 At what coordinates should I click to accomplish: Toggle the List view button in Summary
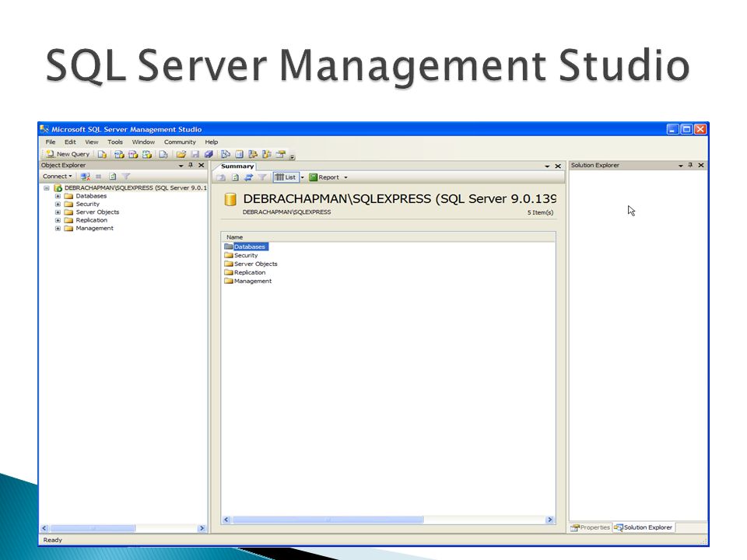[286, 177]
